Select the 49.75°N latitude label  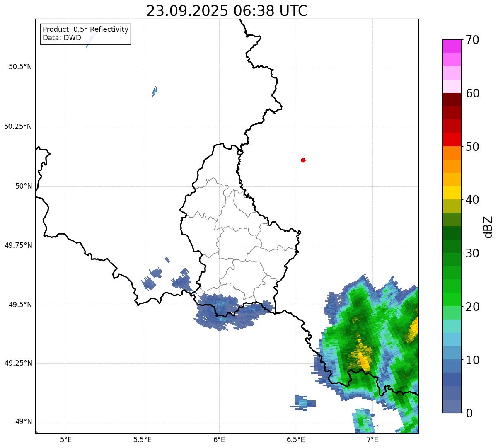click(x=18, y=245)
